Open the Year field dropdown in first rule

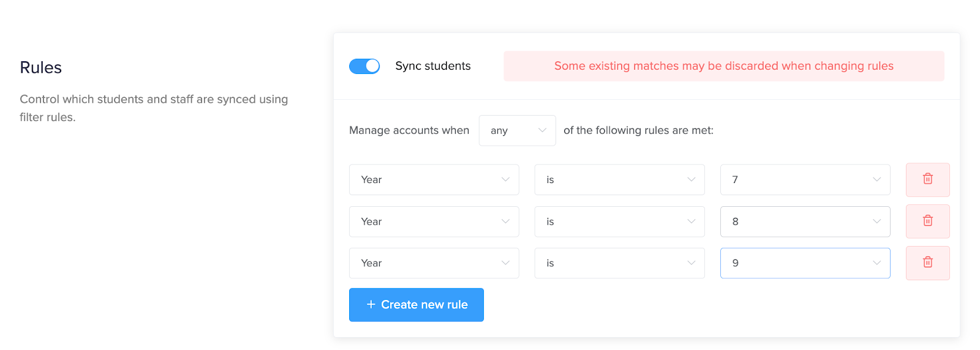434,179
